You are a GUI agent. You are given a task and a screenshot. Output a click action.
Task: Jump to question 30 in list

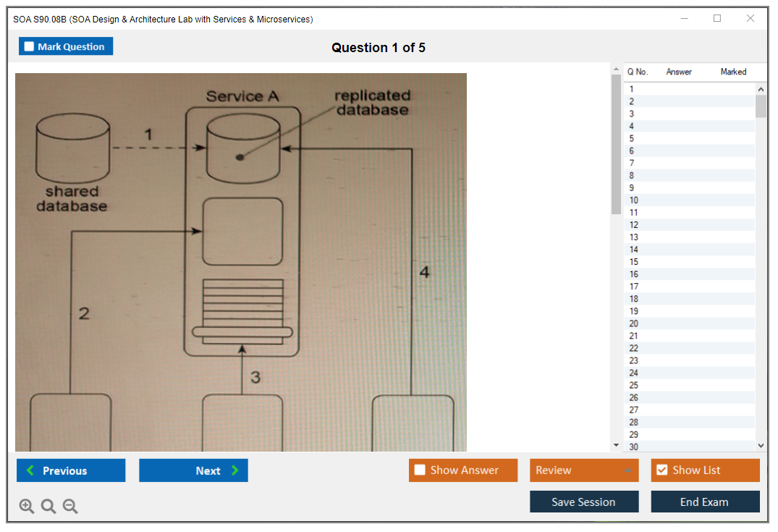pos(633,447)
